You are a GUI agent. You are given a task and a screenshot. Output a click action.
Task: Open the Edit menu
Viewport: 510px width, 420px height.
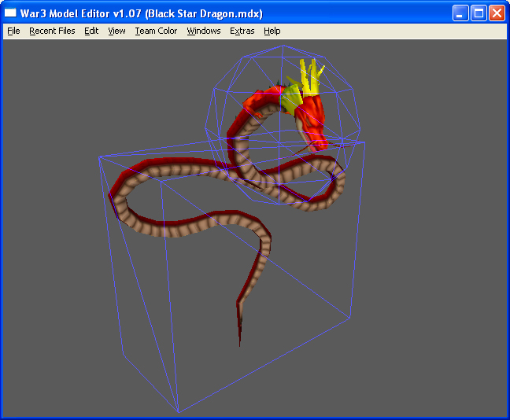[91, 31]
